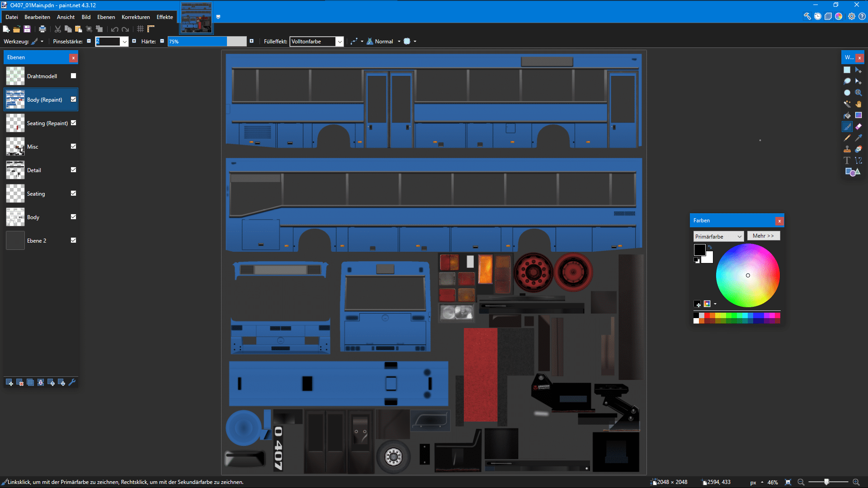
Task: Select the Gradient tool
Action: tap(858, 115)
